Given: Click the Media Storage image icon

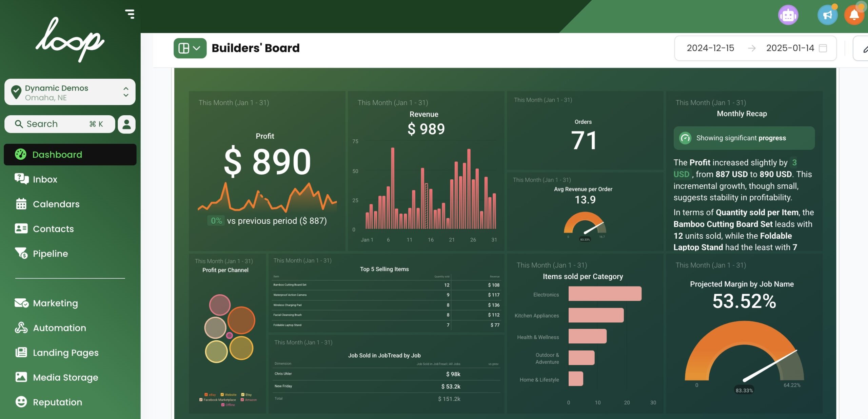Looking at the screenshot, I should [21, 377].
